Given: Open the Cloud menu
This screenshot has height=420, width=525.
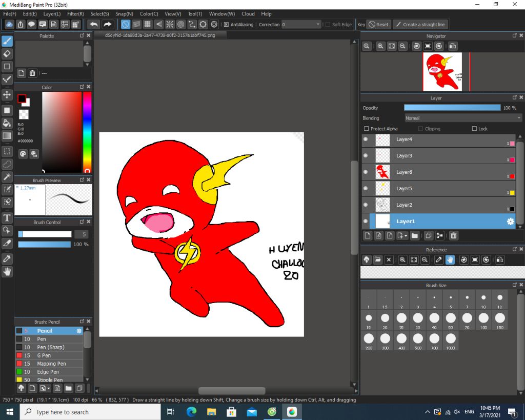Looking at the screenshot, I should click(x=248, y=14).
